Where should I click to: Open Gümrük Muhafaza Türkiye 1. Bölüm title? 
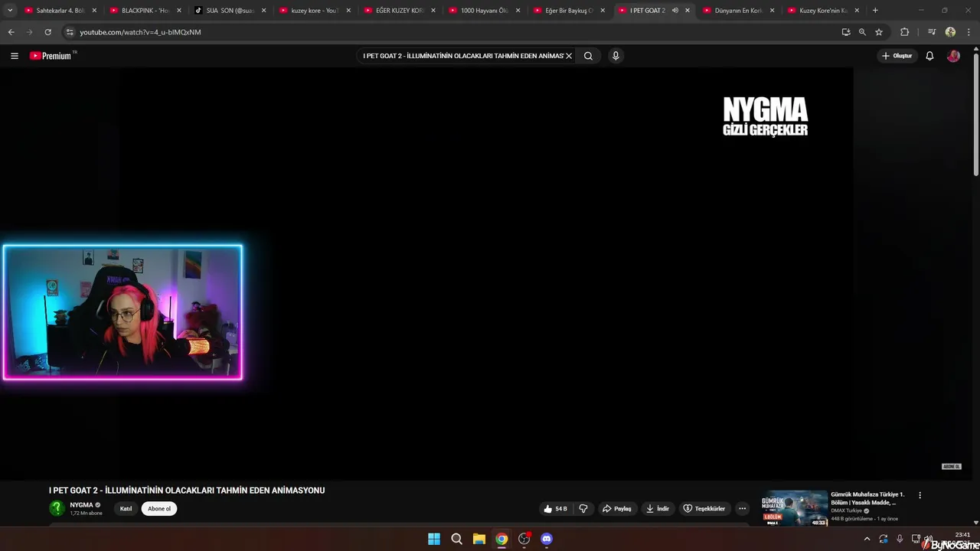coord(868,498)
